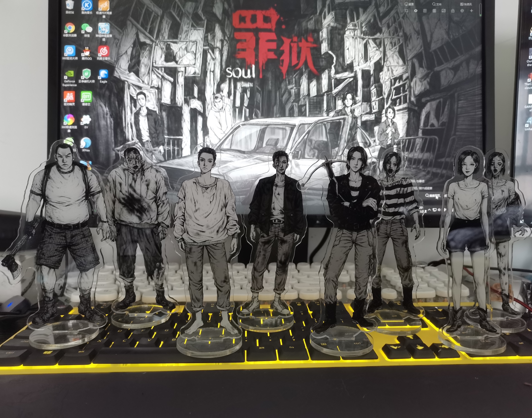The width and height of the screenshot is (532, 418).
Task: Click the plus icon in widget toolbar
Action: 471,11
